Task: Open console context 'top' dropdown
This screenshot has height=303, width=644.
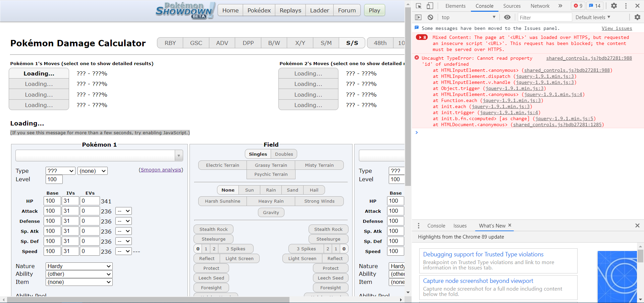Action: coord(468,17)
